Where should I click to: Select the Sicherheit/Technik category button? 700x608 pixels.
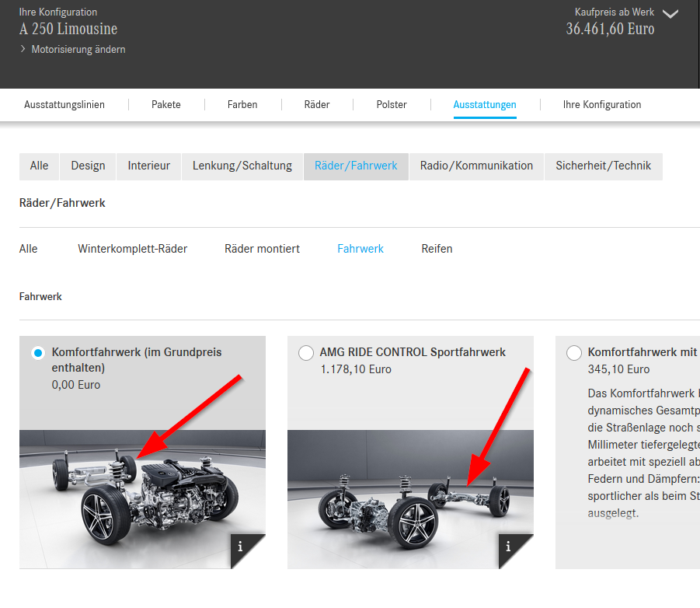click(603, 166)
